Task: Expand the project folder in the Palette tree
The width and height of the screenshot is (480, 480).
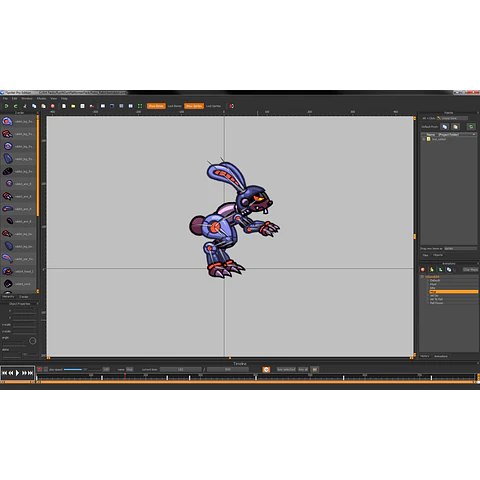Action: tap(424, 139)
